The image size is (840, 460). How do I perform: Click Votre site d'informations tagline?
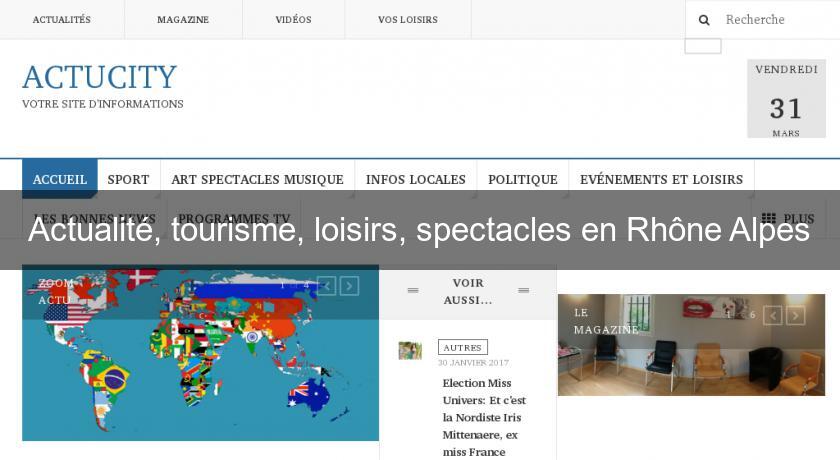coord(103,104)
